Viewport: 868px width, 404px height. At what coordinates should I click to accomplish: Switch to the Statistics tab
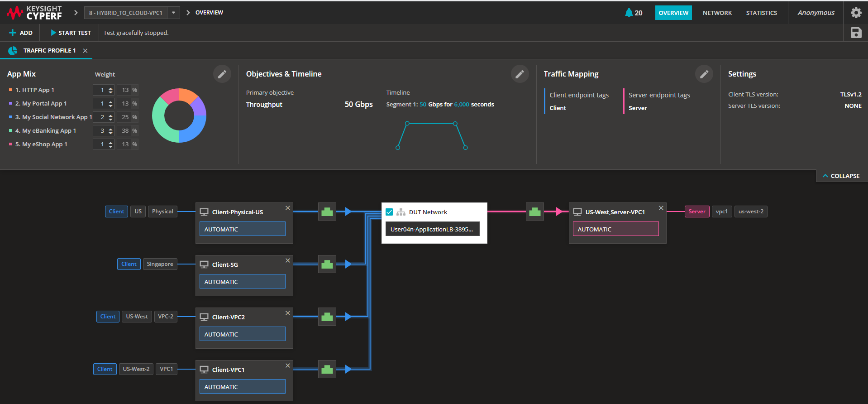(761, 13)
